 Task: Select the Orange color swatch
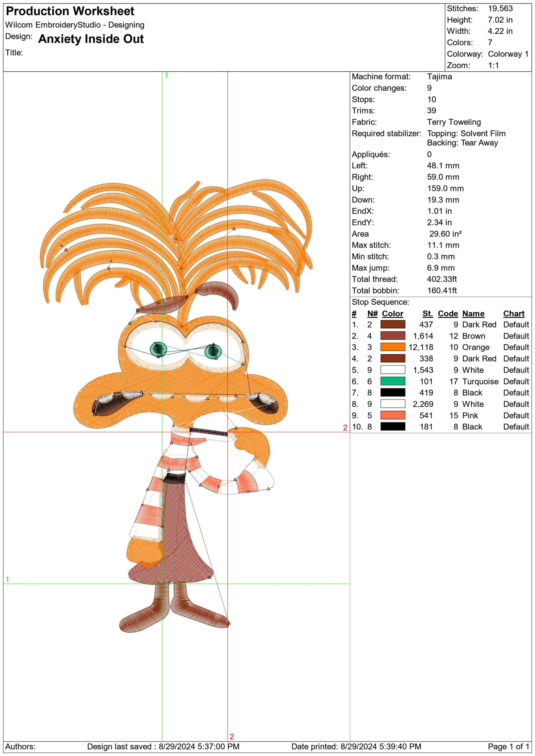point(393,347)
